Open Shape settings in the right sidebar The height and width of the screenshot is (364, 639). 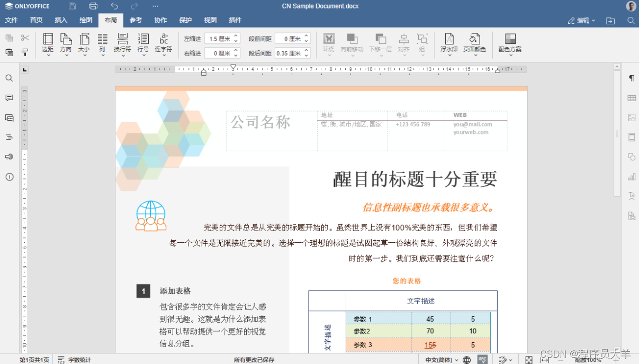click(x=632, y=157)
